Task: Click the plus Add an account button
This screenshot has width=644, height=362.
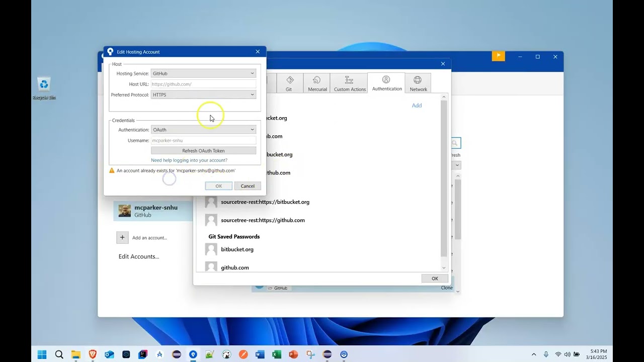Action: 122,238
